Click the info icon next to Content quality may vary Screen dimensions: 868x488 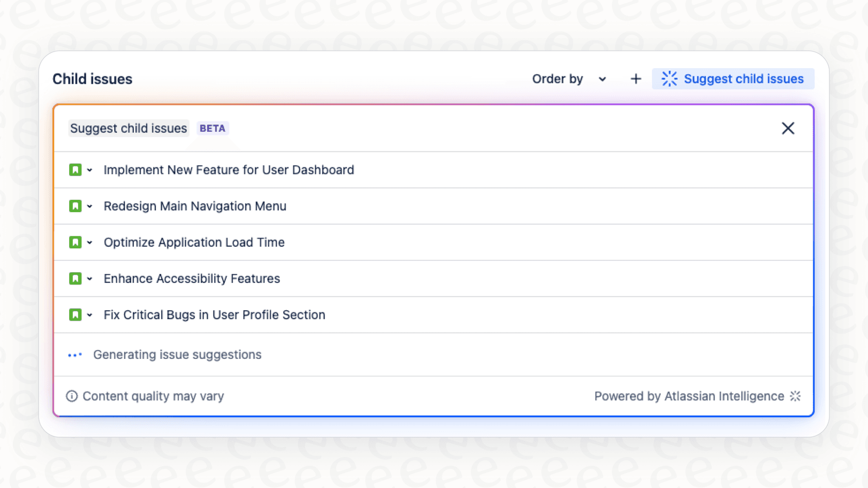coord(71,396)
